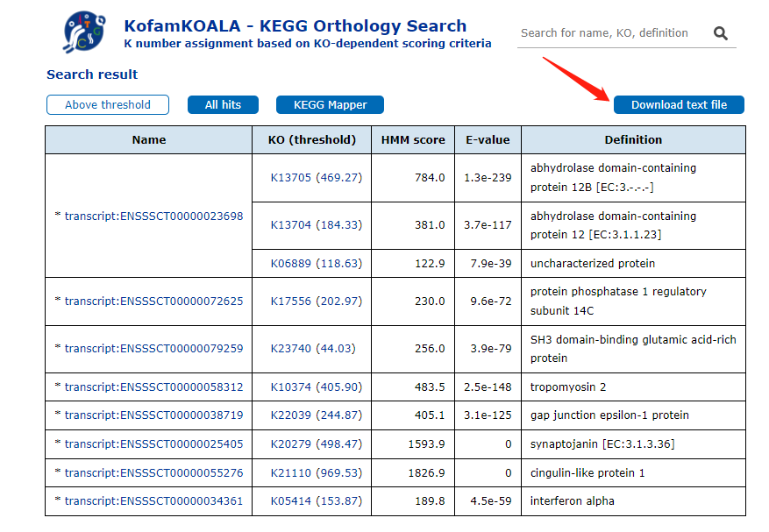Open transcript ENSSSCT00000055276
769x532 pixels.
pos(154,473)
